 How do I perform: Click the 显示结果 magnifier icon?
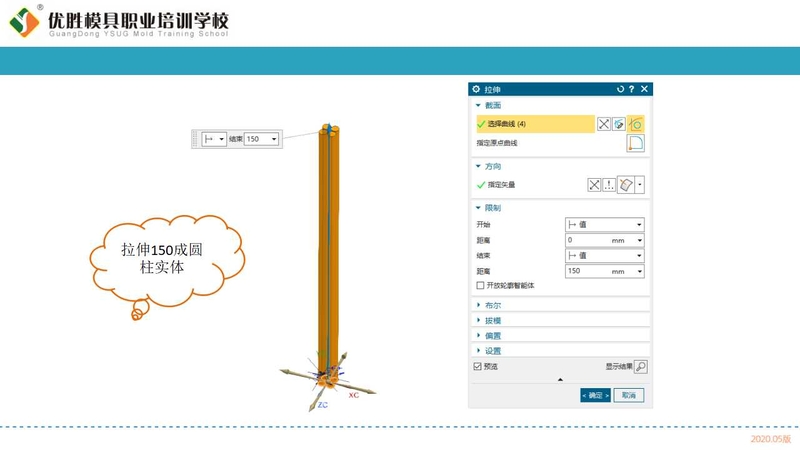click(x=641, y=366)
